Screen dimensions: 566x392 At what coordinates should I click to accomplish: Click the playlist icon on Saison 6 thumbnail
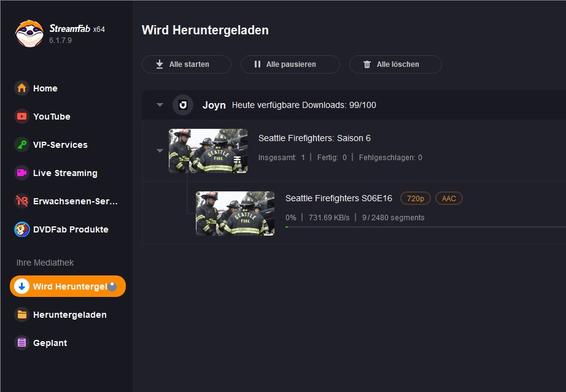point(237,159)
